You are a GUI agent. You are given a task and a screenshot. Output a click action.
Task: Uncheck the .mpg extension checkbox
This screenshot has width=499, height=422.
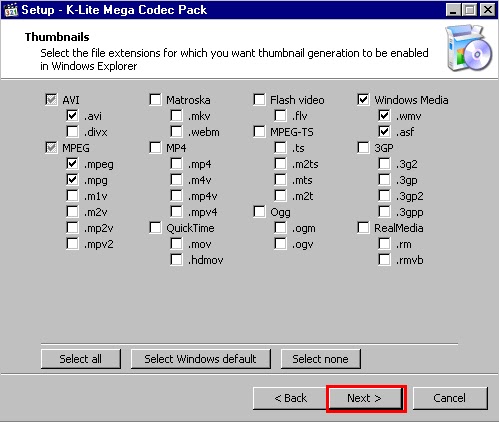coord(72,179)
